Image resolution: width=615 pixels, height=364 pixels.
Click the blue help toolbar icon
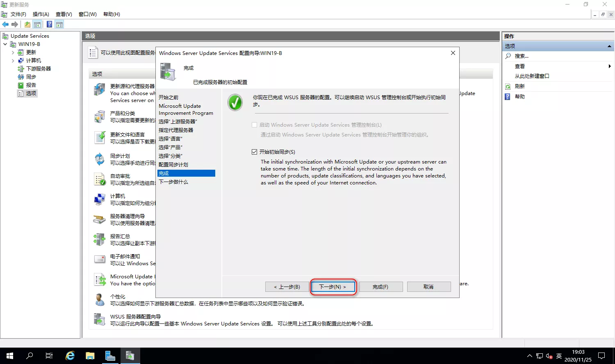point(49,24)
